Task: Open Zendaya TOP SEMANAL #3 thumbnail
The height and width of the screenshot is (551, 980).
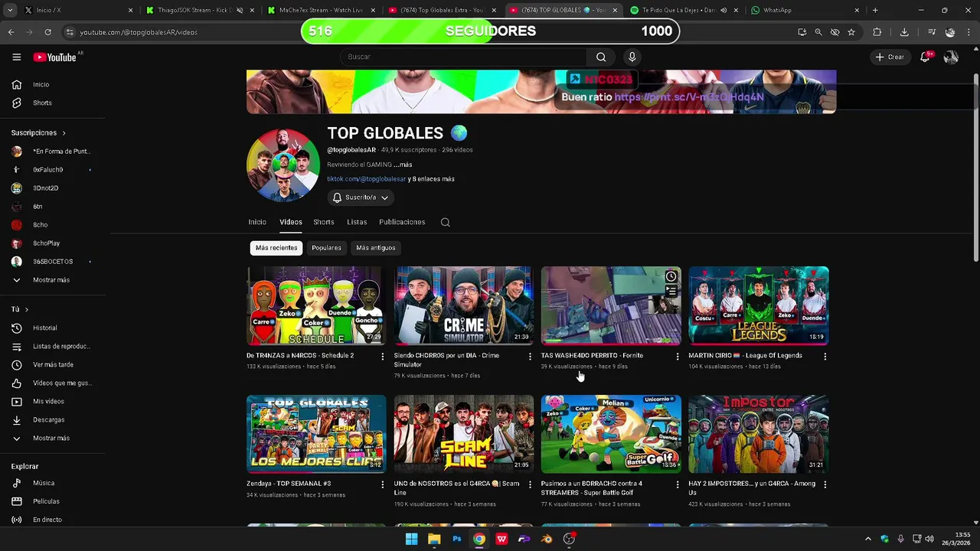Action: pyautogui.click(x=316, y=434)
